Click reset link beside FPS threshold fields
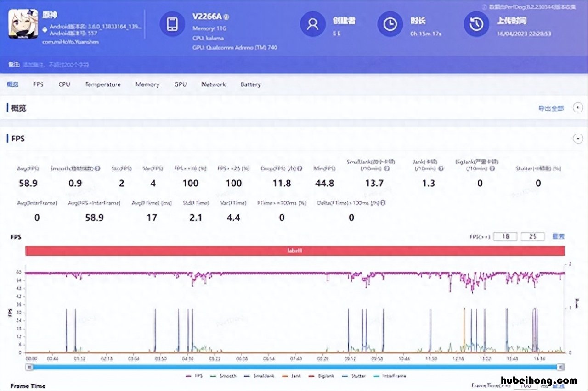The image size is (588, 391). 558,236
